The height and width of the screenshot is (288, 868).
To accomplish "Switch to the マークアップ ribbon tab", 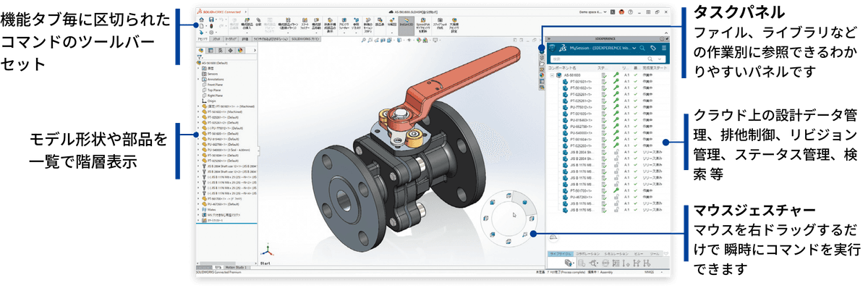I will tap(231, 39).
